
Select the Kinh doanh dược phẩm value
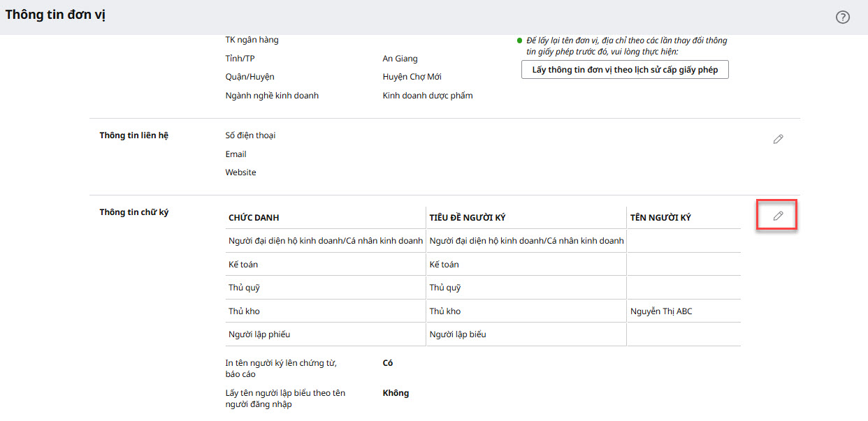tap(428, 96)
